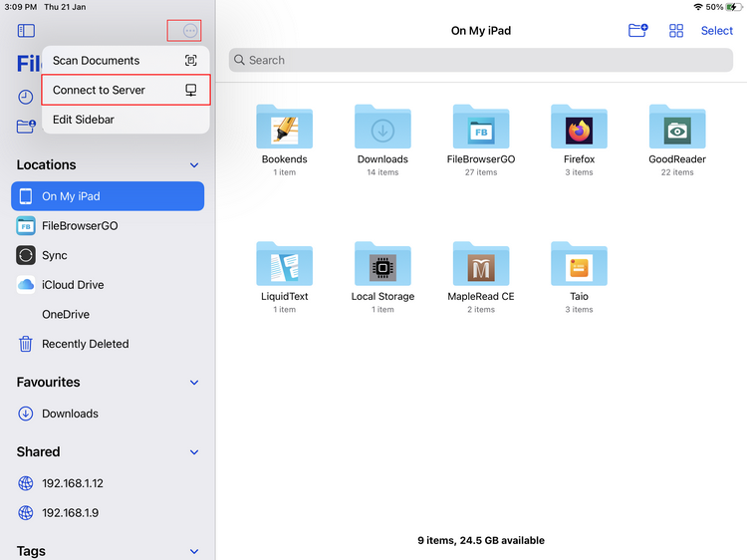
Task: Choose Scan Documents from the menu
Action: click(125, 61)
